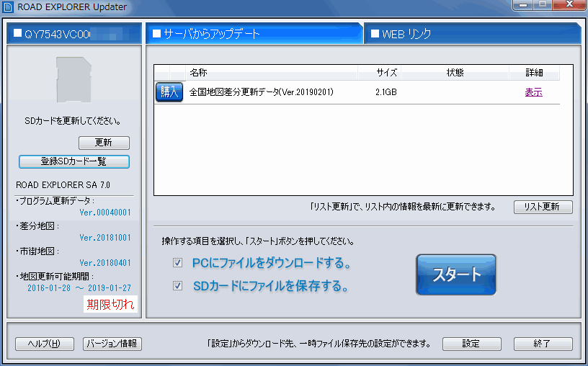Click Ver.20181001 差分地図 version
The height and width of the screenshot is (366, 588).
tap(105, 238)
